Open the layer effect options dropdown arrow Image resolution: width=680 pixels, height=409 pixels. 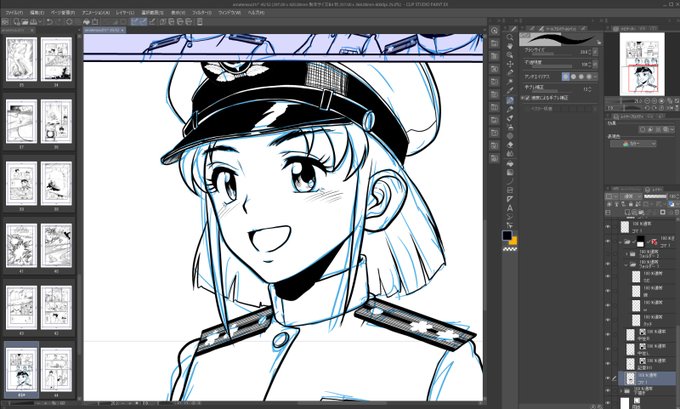pyautogui.click(x=672, y=130)
